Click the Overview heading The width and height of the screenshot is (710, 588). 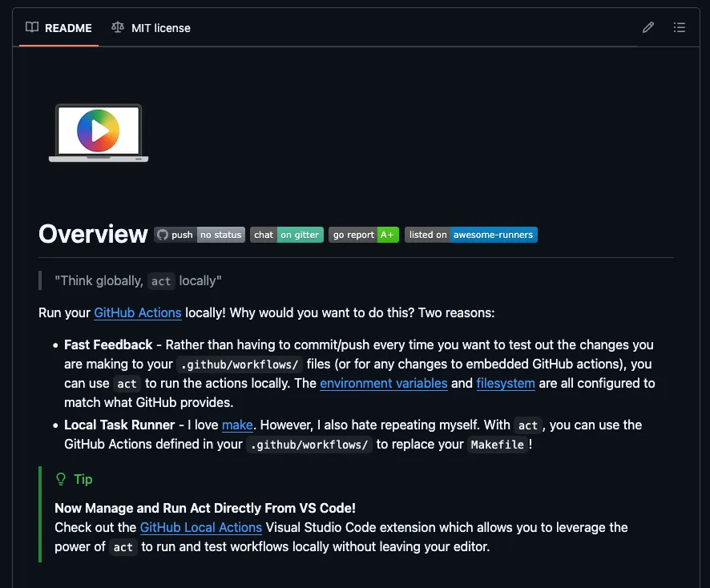pos(93,234)
